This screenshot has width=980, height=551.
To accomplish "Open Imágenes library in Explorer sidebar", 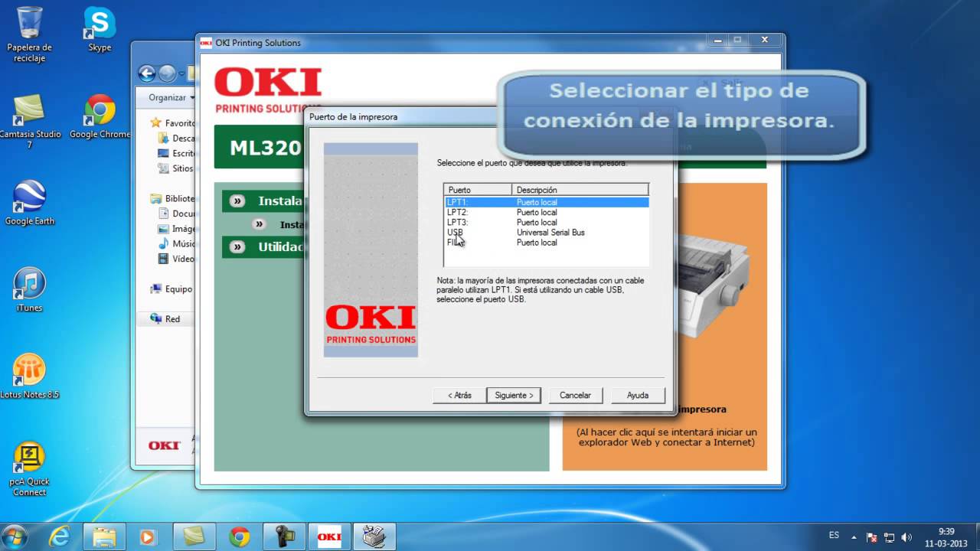I will [x=176, y=229].
